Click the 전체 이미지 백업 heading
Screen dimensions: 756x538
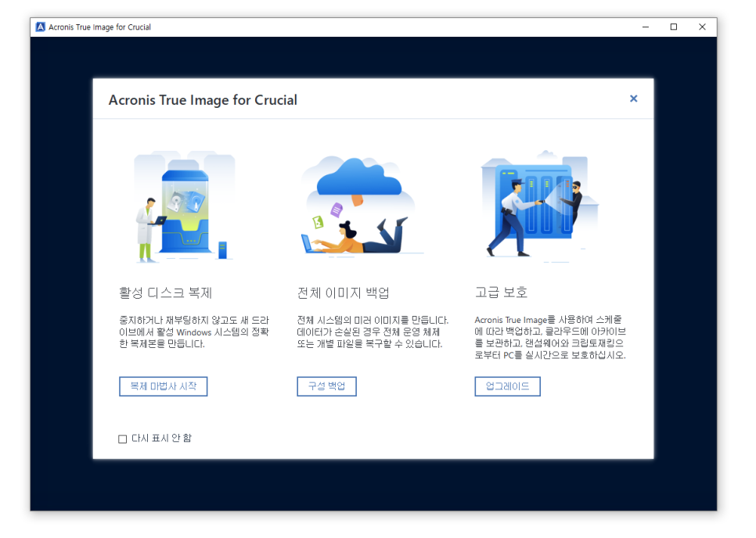[x=343, y=292]
